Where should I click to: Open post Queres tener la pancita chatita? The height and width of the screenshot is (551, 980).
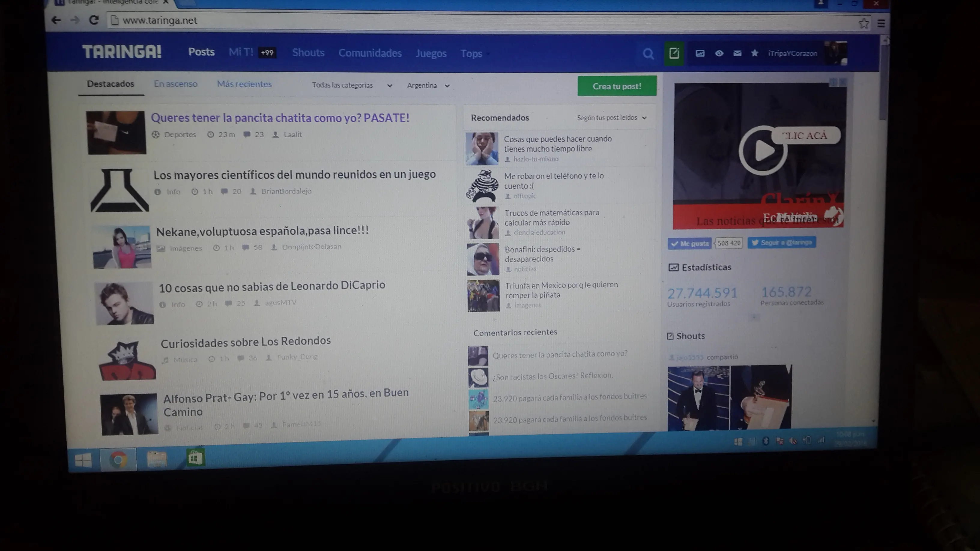point(280,118)
